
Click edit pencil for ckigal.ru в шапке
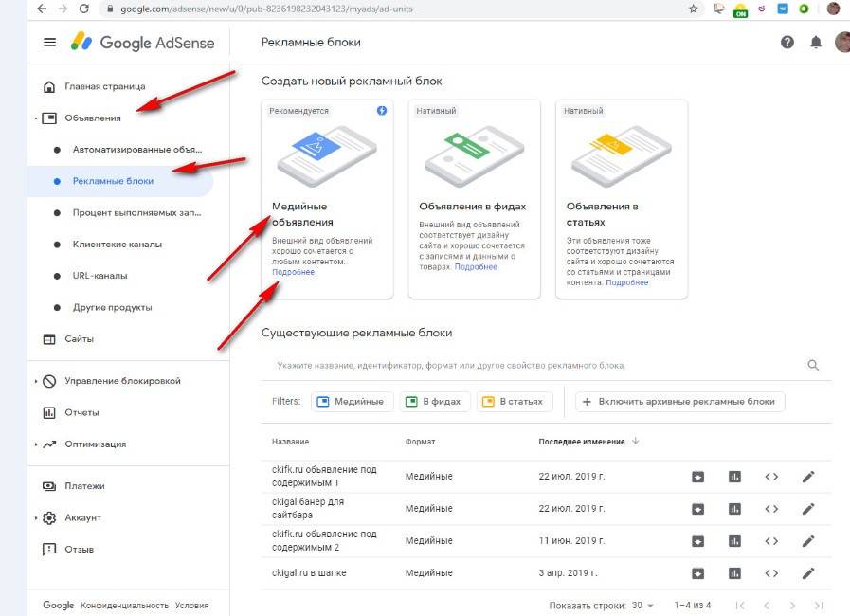[807, 573]
